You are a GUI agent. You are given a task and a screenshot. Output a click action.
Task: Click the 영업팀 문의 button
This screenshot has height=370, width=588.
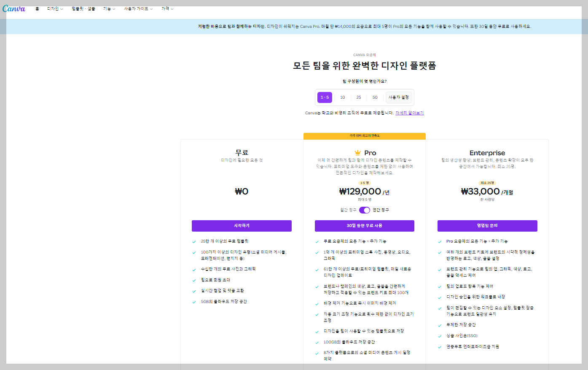[487, 226]
